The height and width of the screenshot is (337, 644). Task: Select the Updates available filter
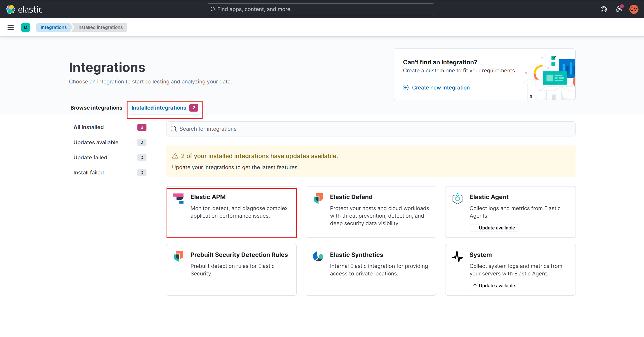pyautogui.click(x=96, y=142)
